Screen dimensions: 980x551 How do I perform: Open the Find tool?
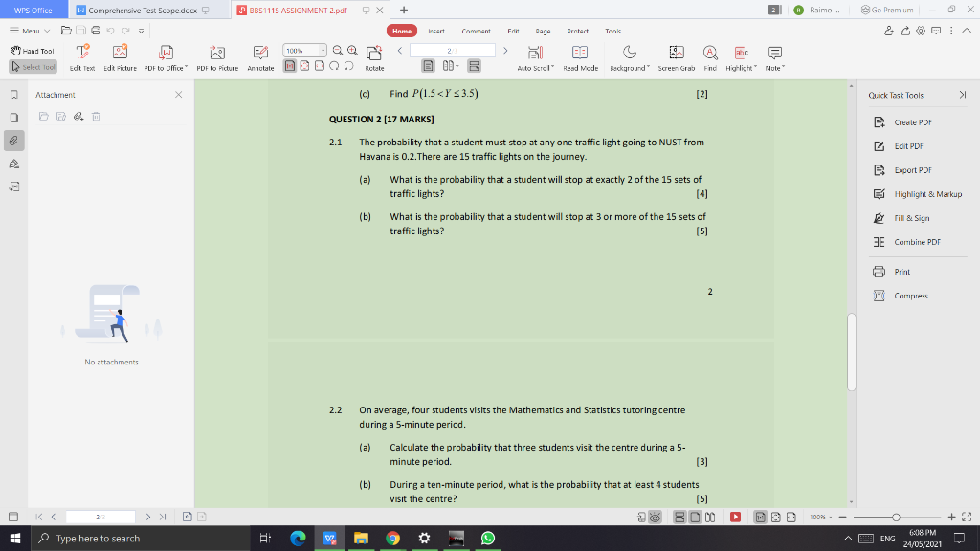pos(708,55)
